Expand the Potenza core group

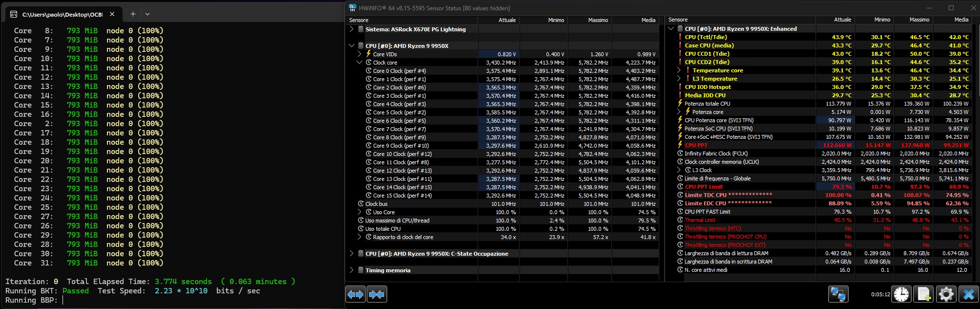[679, 112]
